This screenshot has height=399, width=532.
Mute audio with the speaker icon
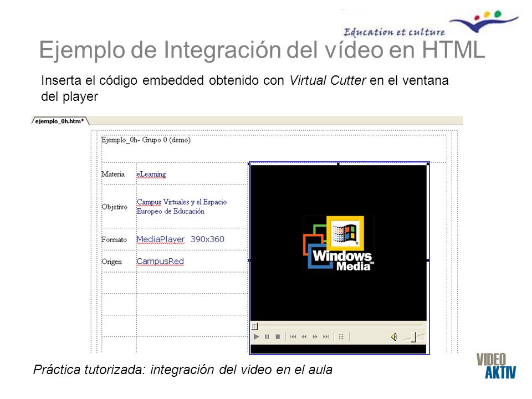394,337
